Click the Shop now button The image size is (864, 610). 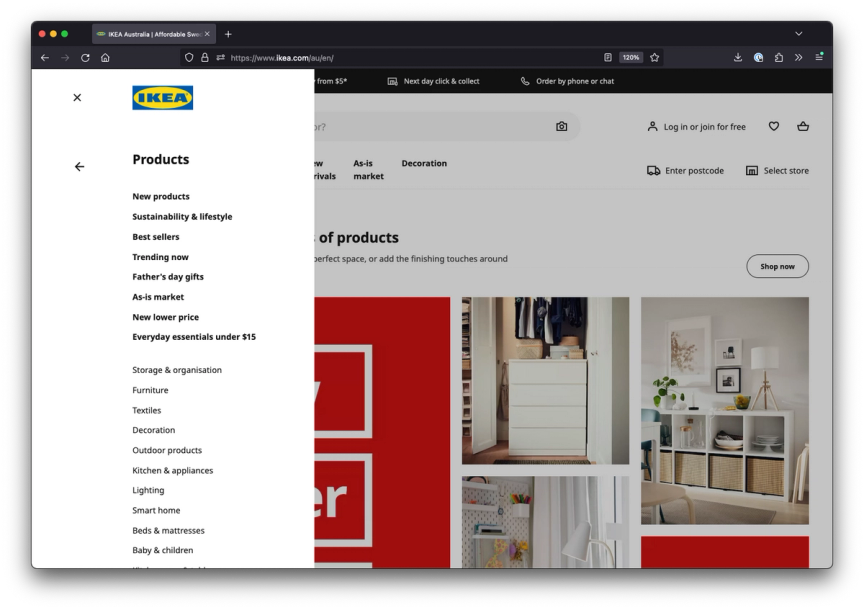777,266
